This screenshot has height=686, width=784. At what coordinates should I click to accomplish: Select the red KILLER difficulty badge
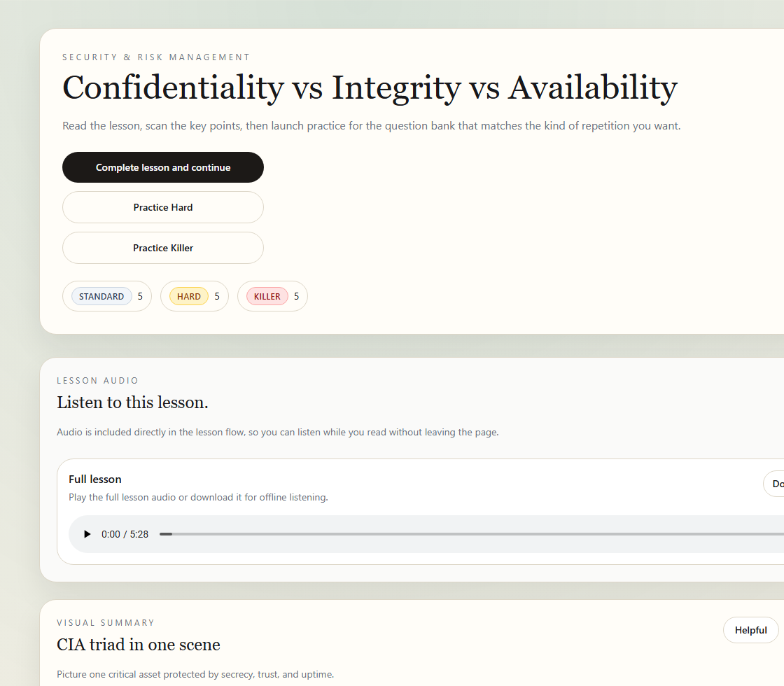[267, 297]
